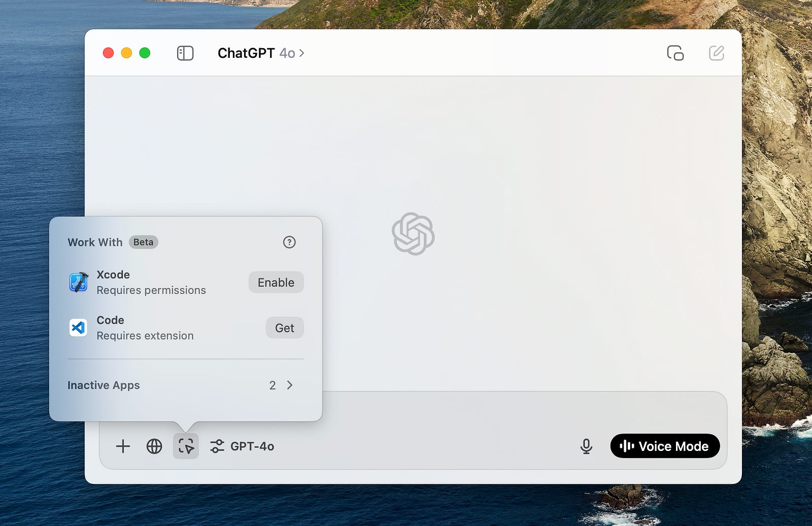Select the Work With menu header

(x=94, y=242)
